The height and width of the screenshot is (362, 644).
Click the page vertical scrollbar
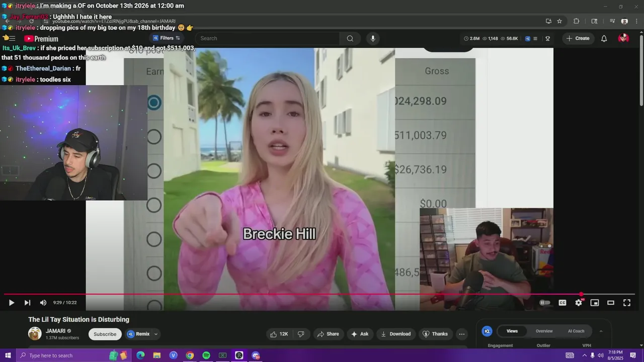641,70
